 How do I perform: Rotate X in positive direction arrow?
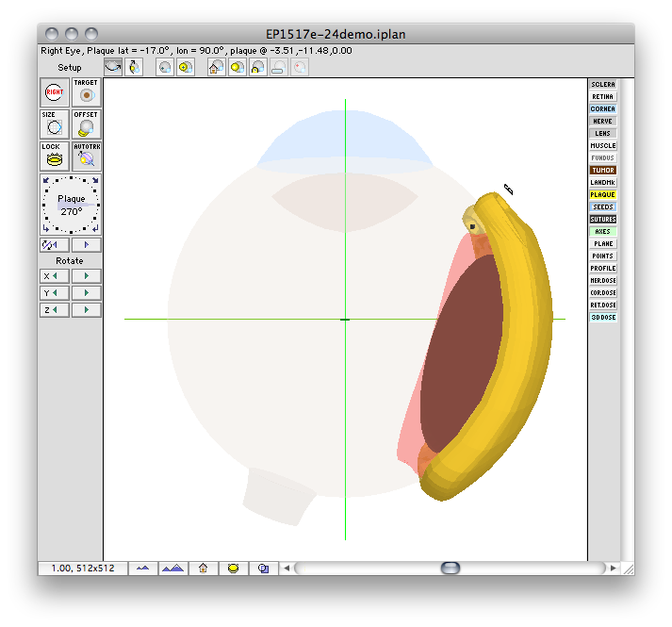[87, 275]
